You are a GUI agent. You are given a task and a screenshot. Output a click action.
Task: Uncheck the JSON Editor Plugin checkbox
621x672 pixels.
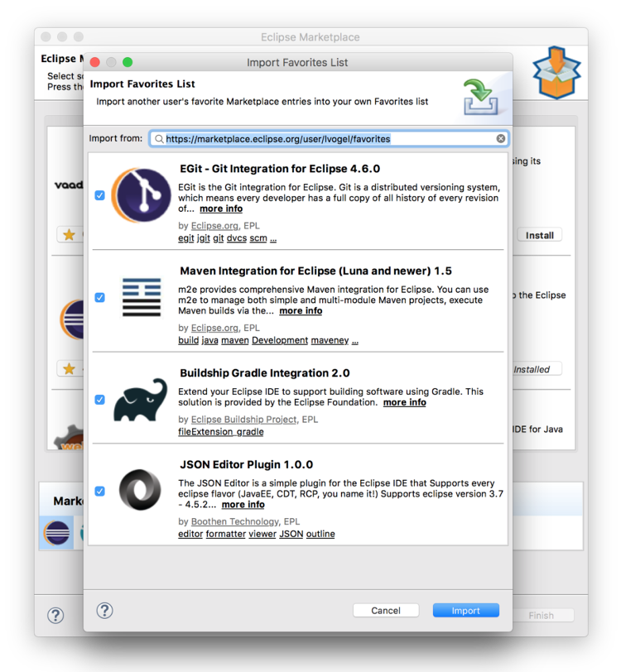pos(99,491)
